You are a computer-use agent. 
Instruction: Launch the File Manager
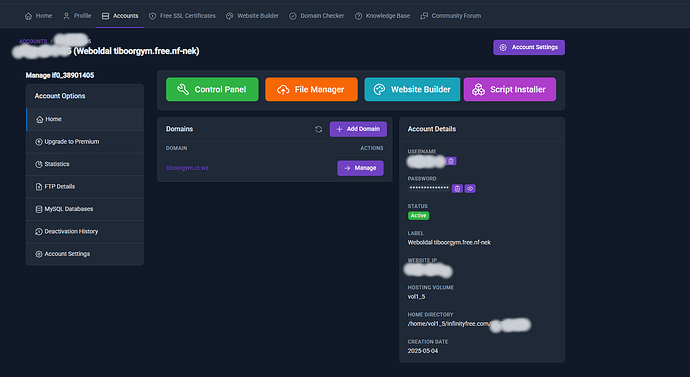(312, 89)
